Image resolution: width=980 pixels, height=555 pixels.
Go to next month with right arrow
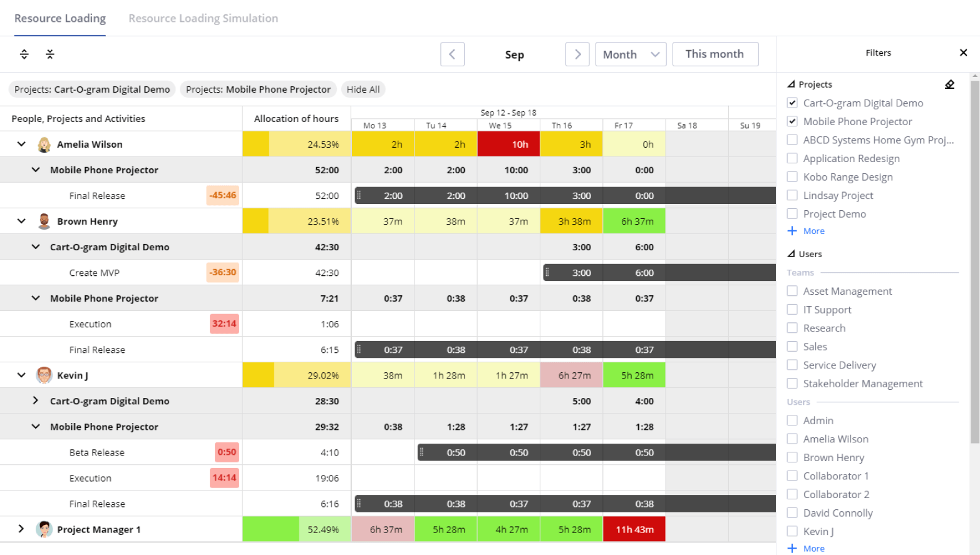tap(577, 54)
